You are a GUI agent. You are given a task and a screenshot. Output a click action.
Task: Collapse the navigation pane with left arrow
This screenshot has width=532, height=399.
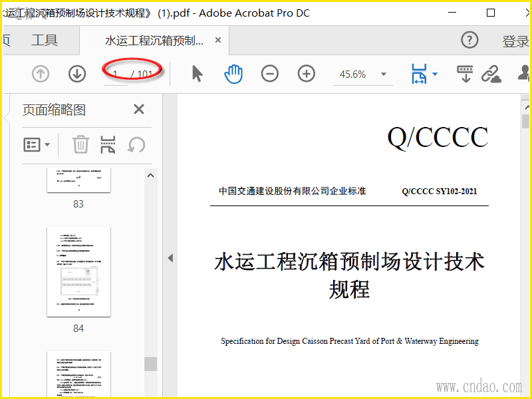[x=170, y=258]
